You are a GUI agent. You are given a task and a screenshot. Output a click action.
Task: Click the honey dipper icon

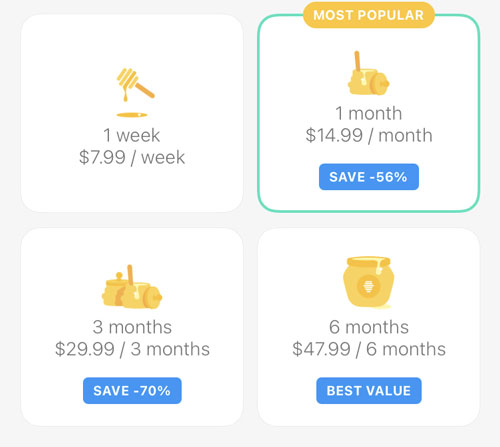point(135,93)
